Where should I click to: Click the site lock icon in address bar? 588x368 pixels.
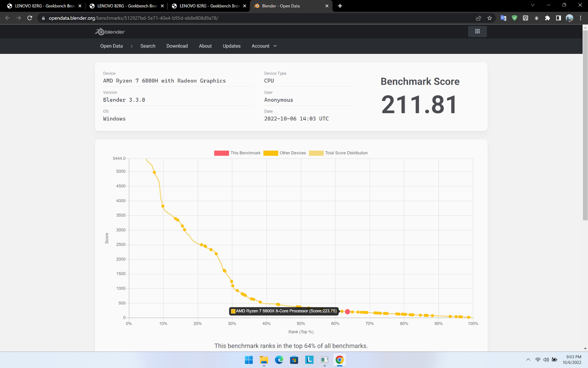[x=43, y=18]
